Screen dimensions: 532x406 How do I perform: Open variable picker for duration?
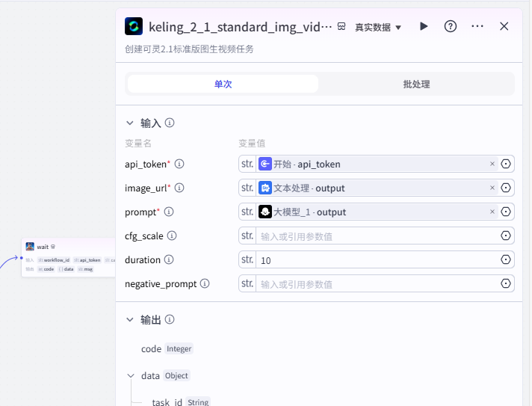pos(506,259)
